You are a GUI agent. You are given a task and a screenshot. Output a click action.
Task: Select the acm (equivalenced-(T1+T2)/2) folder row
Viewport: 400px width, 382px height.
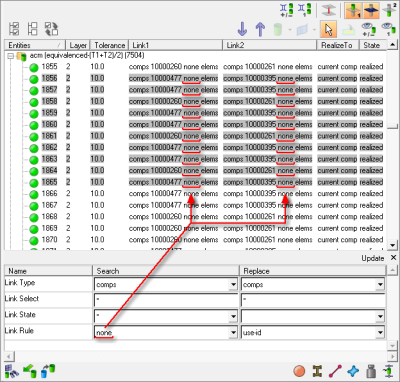click(87, 55)
